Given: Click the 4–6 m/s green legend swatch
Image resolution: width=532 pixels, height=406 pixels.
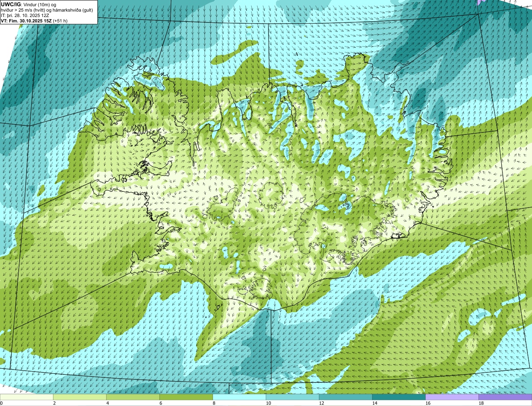Looking at the screenshot, I should tap(133, 397).
